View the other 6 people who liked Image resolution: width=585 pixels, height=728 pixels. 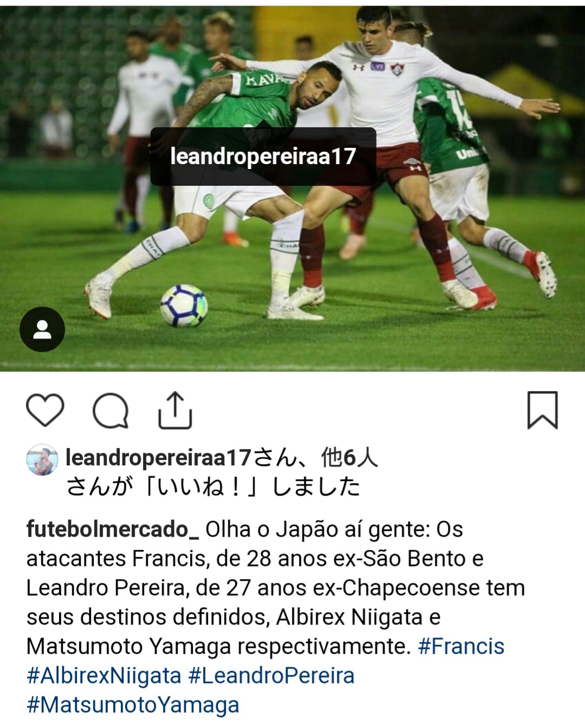pos(349,458)
